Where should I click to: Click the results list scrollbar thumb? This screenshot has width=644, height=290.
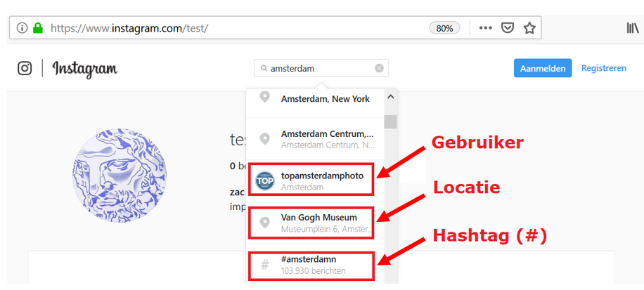[391, 121]
